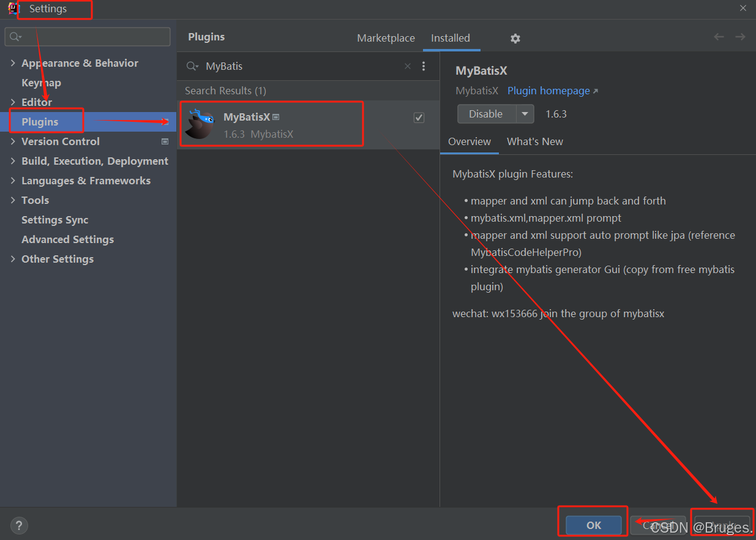The width and height of the screenshot is (756, 540).
Task: Select the Overview tab
Action: pos(470,141)
